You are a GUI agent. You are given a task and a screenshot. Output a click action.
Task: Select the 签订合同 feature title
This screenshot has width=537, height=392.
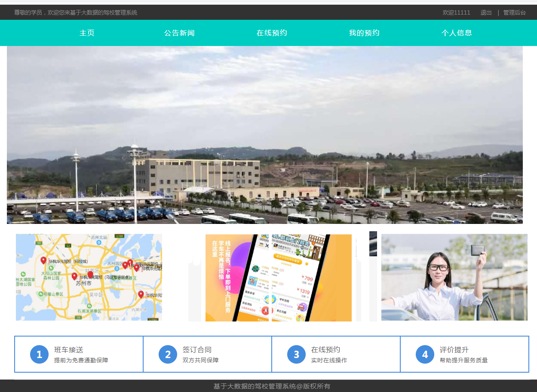(197, 350)
